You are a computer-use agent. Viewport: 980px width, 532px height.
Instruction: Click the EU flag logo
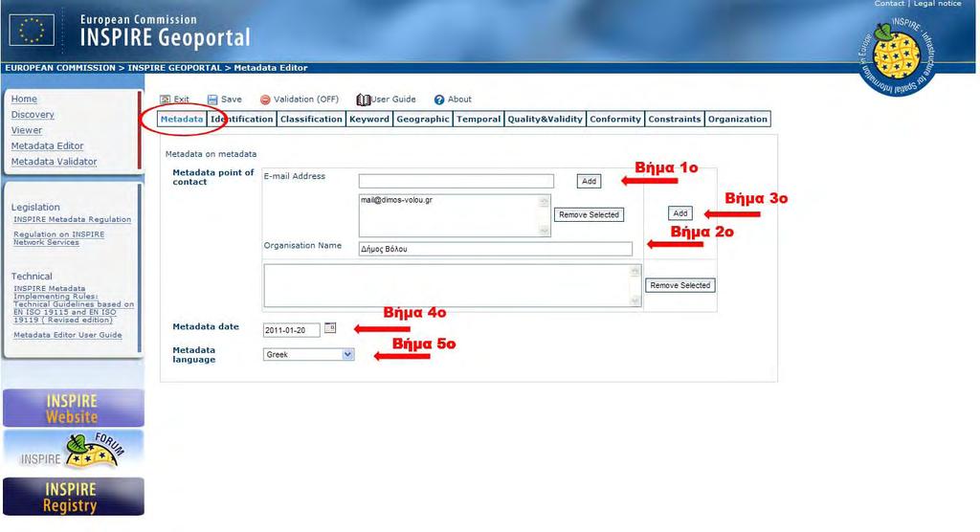(32, 30)
